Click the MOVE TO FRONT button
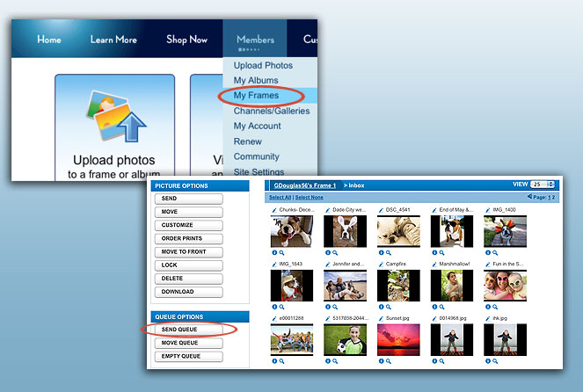The image size is (583, 392). coord(189,252)
